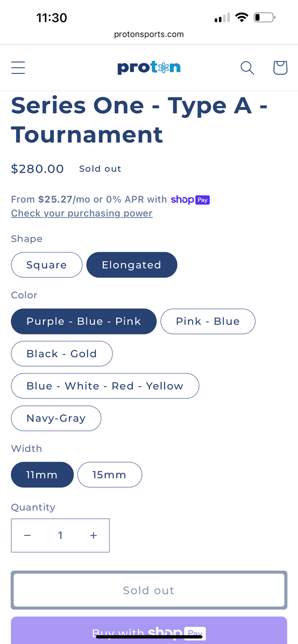This screenshot has width=298, height=644.
Task: Increase quantity with the plus icon
Action: pyautogui.click(x=93, y=535)
